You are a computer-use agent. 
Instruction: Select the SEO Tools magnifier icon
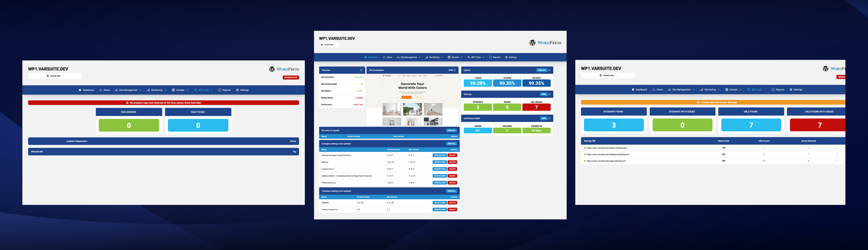469,57
